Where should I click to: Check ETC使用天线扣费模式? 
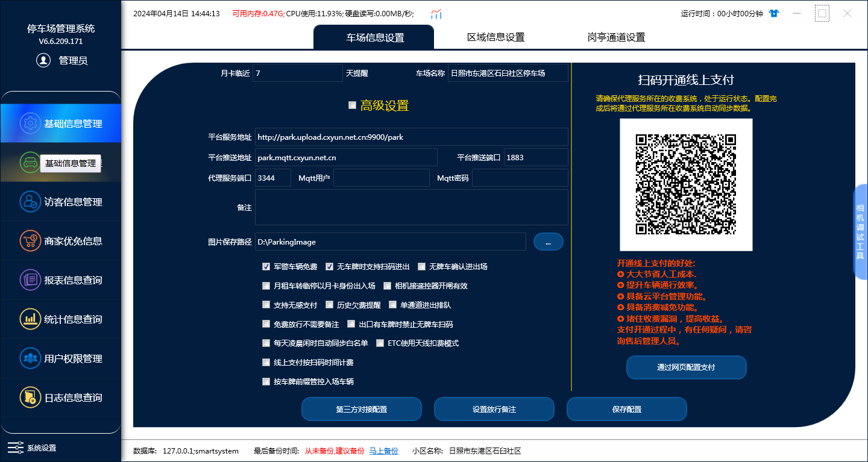pyautogui.click(x=380, y=343)
